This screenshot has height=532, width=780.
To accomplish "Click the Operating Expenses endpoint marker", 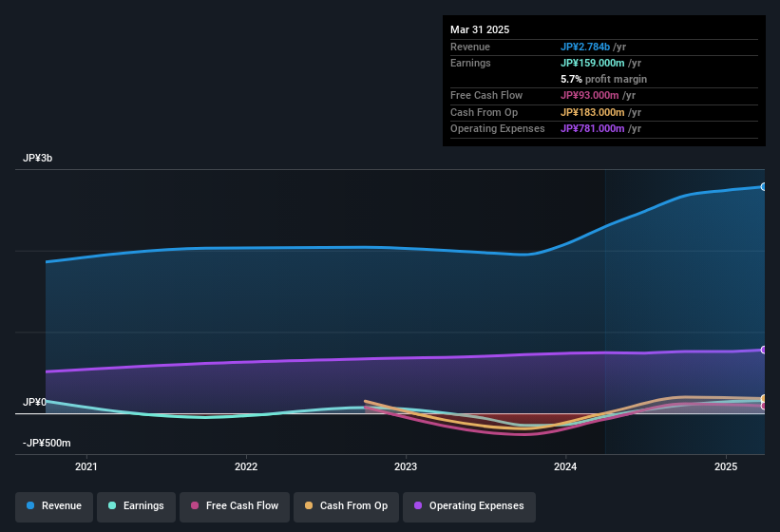I will (x=764, y=350).
